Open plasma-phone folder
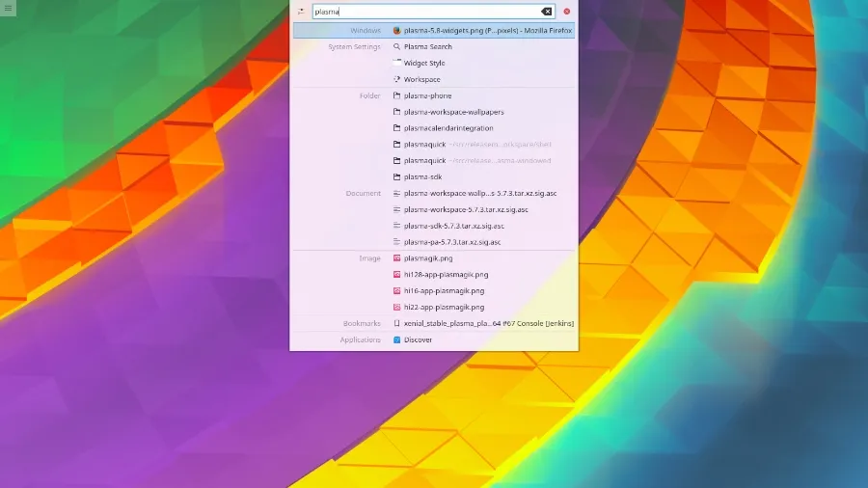Viewport: 868px width, 488px height. (x=427, y=95)
